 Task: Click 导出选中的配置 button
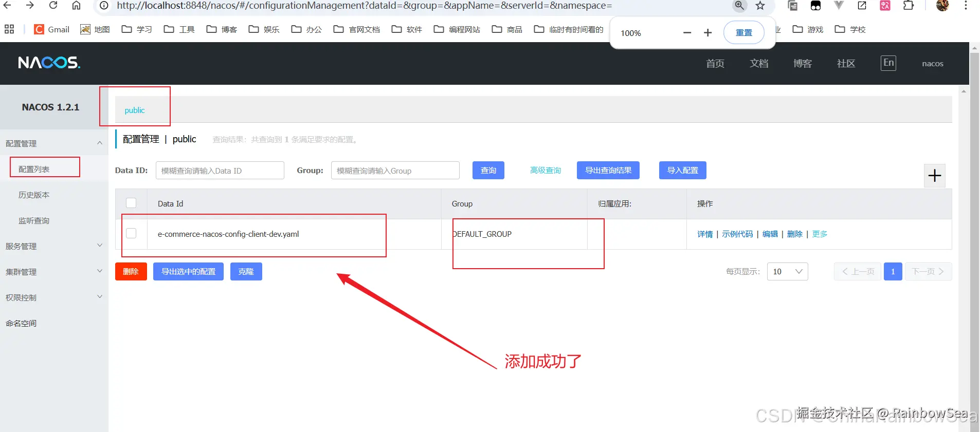click(x=188, y=272)
